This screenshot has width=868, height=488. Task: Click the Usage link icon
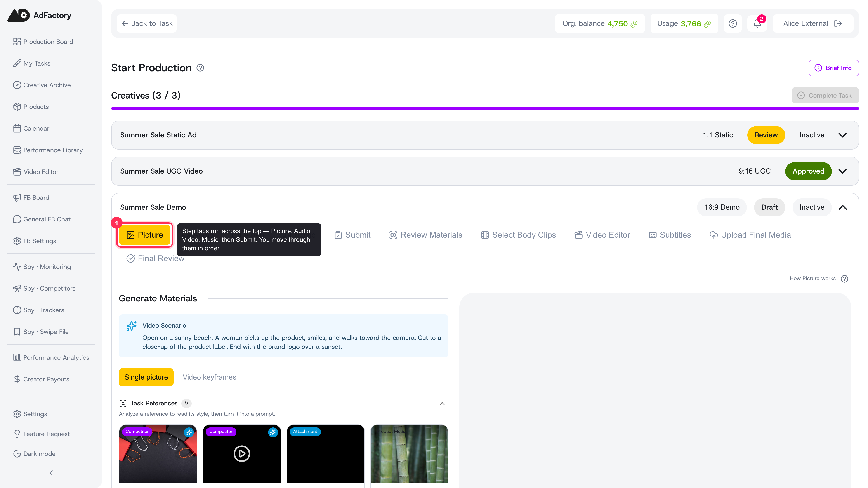coord(707,23)
